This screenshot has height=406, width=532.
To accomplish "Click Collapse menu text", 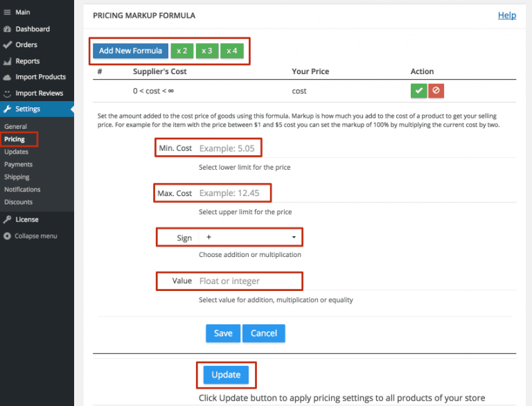I will (x=35, y=236).
